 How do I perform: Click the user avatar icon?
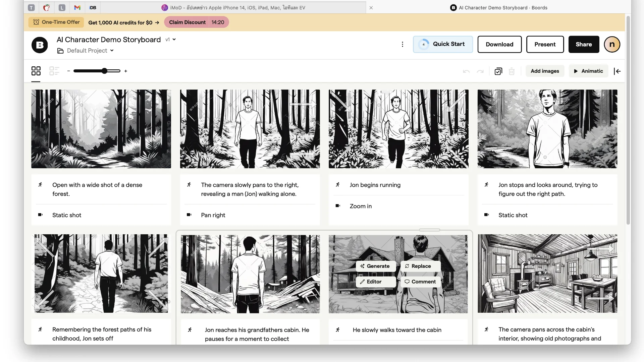(x=612, y=44)
